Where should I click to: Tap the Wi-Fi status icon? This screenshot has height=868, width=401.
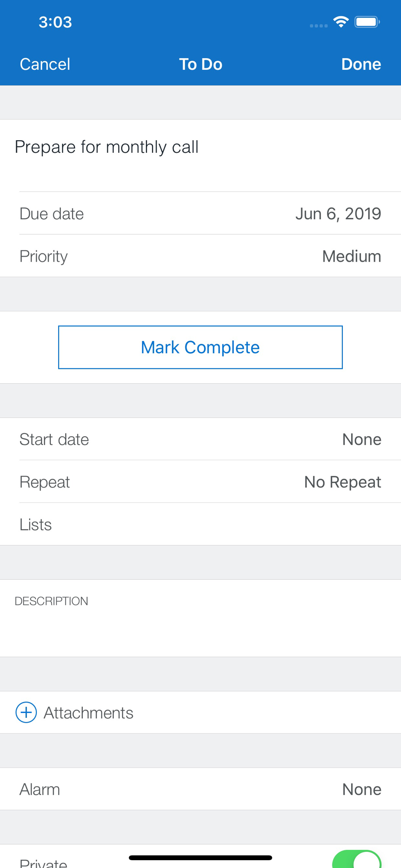coord(341,22)
